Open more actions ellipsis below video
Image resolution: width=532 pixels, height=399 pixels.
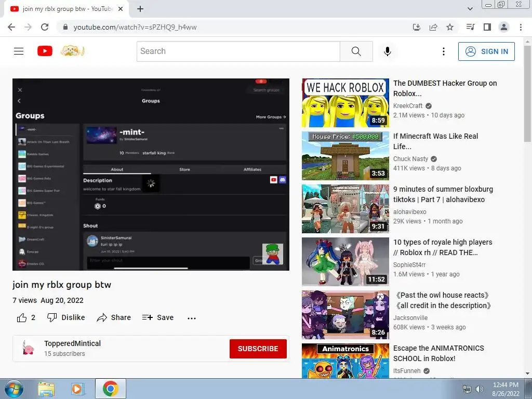pos(192,318)
